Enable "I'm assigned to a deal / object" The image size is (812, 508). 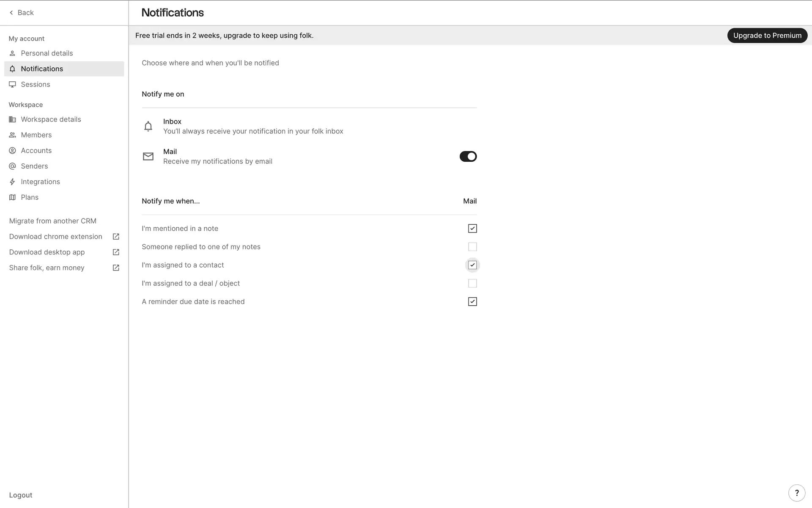tap(472, 283)
